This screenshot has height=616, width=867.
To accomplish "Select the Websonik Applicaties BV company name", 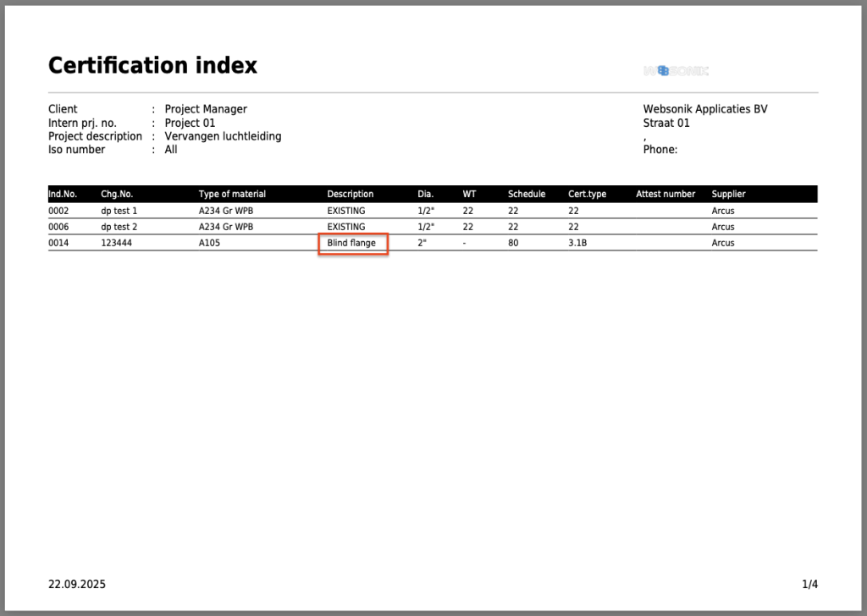I will (705, 109).
